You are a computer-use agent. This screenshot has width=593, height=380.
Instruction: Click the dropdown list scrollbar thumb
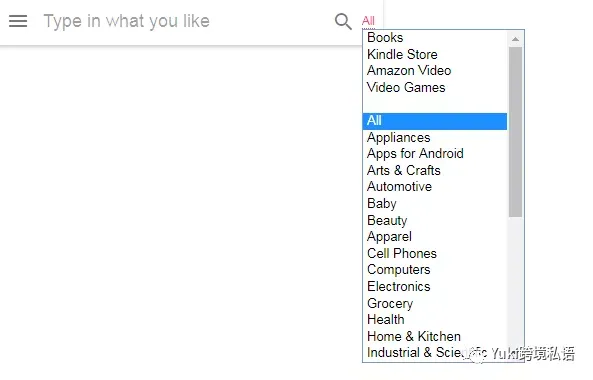tap(515, 132)
